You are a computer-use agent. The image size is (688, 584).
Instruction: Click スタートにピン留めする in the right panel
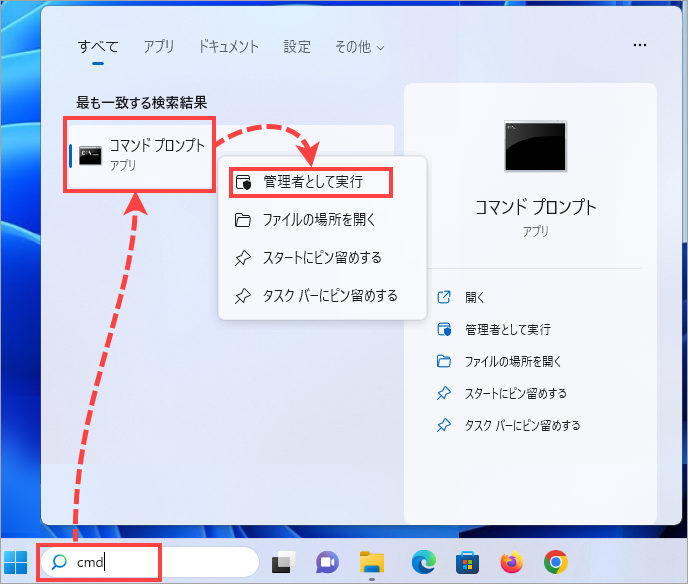pos(516,394)
